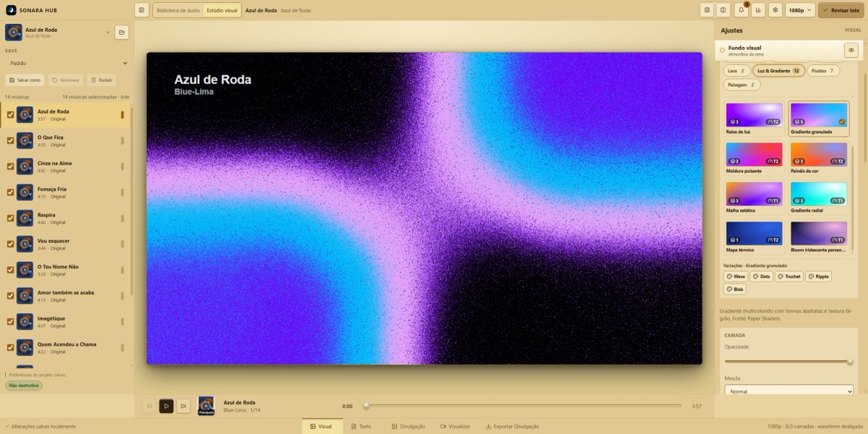
Task: Uncheck the Cinza na Alma checkbox
Action: 10,166
